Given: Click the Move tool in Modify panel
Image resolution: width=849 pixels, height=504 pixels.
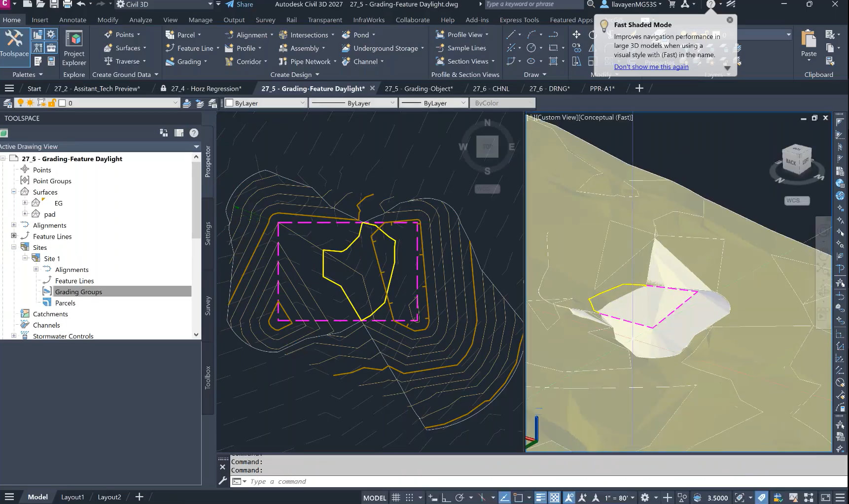Looking at the screenshot, I should coord(576,34).
